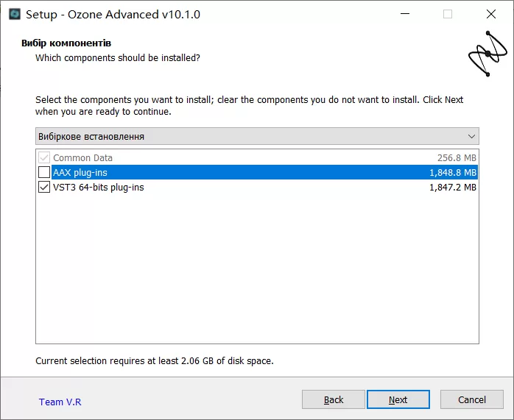Click the Setup app icon in title bar
The image size is (514, 420).
coord(14,14)
